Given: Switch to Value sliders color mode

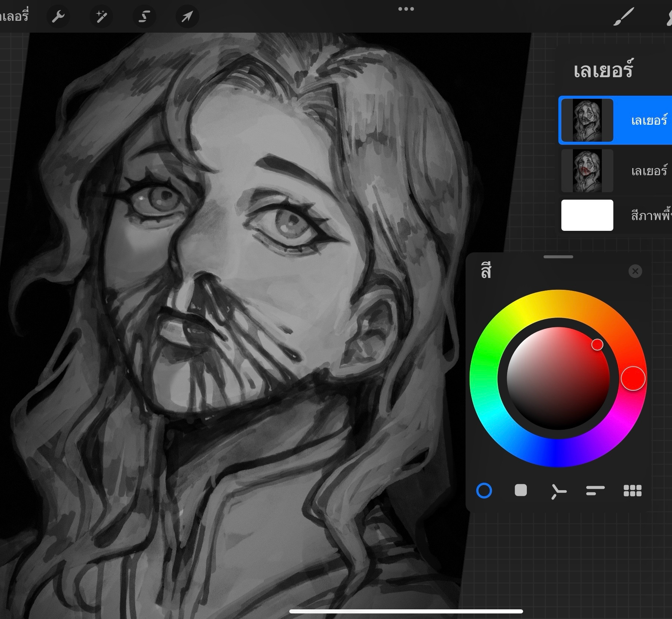Looking at the screenshot, I should point(595,491).
